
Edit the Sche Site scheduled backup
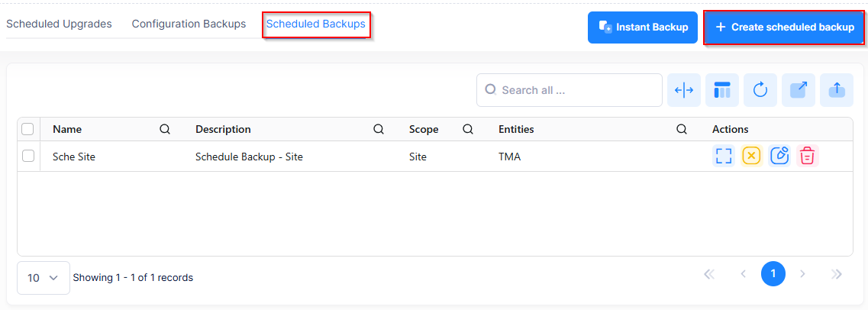point(779,156)
